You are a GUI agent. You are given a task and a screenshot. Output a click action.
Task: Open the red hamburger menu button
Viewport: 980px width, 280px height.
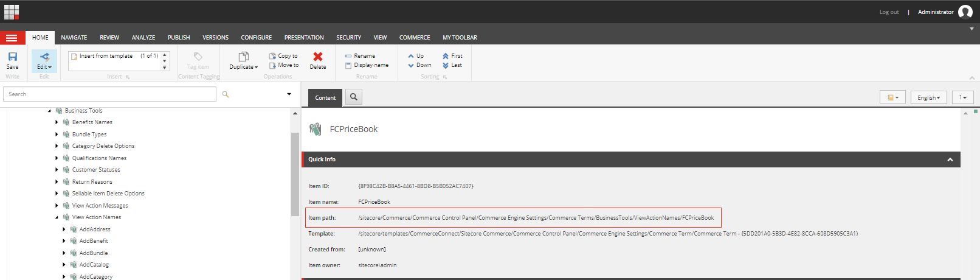tap(12, 38)
